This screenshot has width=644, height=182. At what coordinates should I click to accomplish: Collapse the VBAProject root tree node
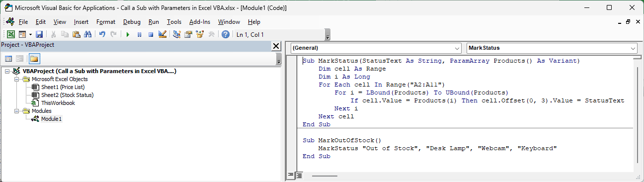click(6, 71)
